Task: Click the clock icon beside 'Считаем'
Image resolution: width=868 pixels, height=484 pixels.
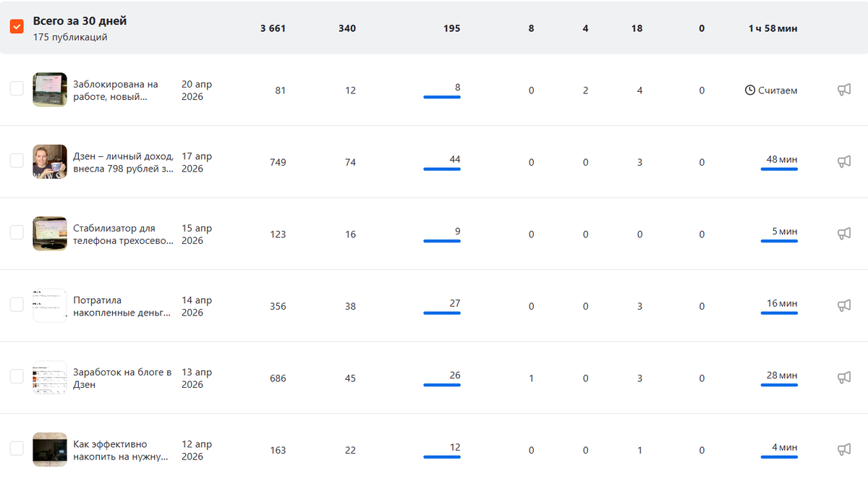Action: pyautogui.click(x=750, y=90)
